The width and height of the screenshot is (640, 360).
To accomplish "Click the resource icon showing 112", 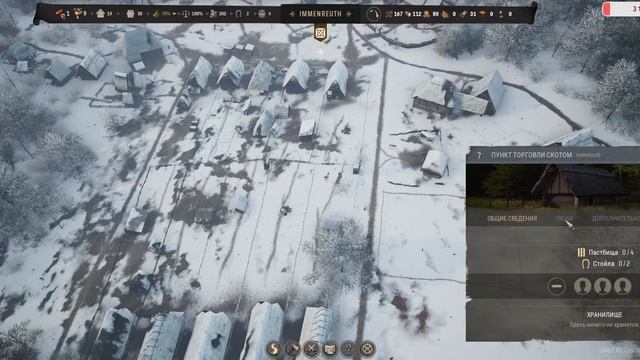I will tap(407, 14).
